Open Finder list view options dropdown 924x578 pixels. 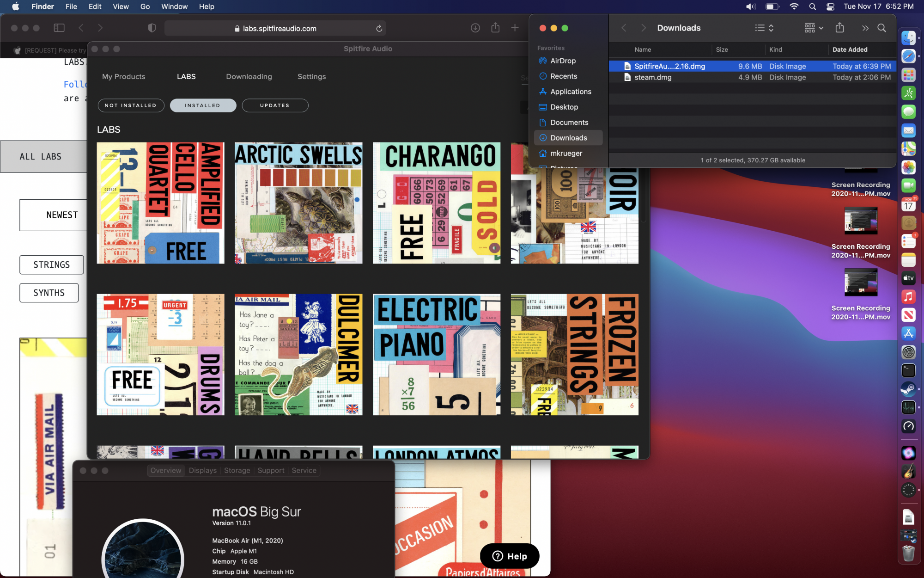(x=764, y=28)
